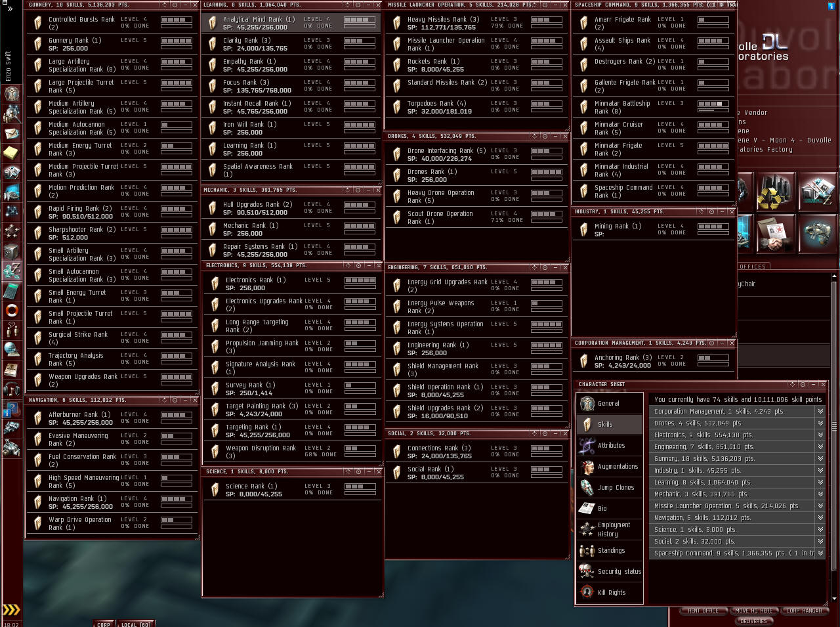The width and height of the screenshot is (840, 627).
Task: Click the skill book icon for Gunnery Rank (1)
Action: tap(38, 44)
